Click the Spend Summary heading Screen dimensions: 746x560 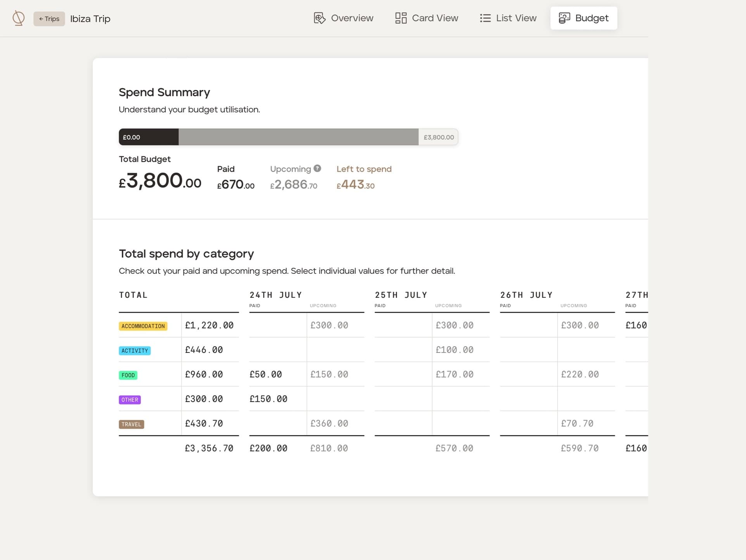[164, 92]
